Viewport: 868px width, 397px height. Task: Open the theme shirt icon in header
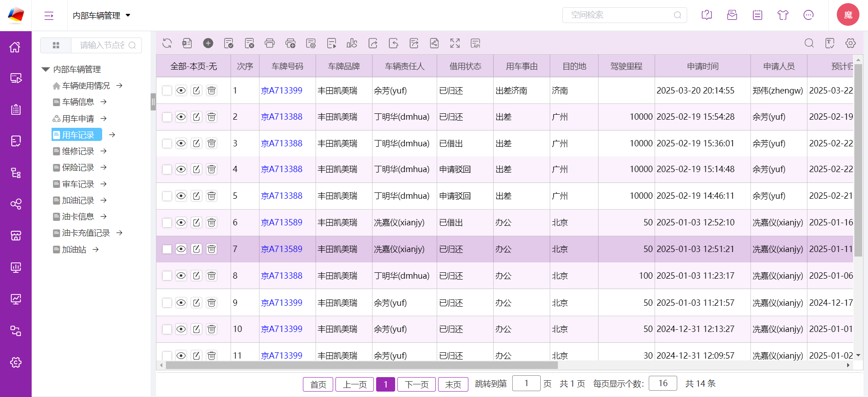(x=783, y=15)
